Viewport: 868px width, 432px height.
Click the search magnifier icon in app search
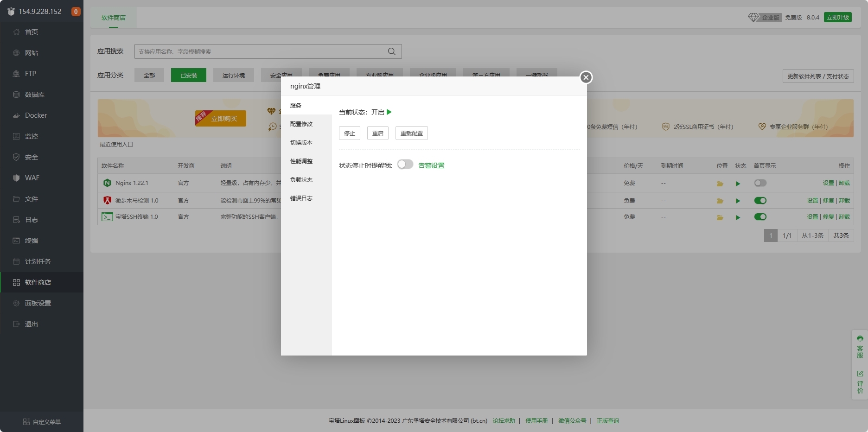(392, 51)
